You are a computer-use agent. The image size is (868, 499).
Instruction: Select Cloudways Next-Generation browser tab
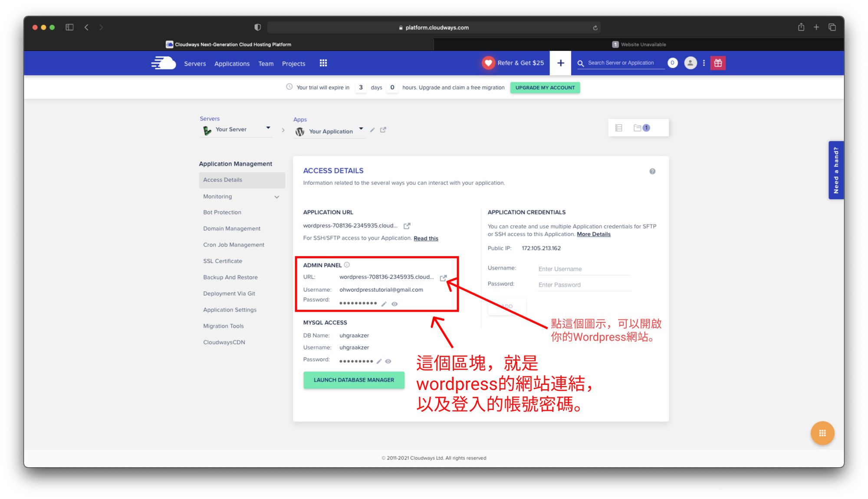click(229, 44)
